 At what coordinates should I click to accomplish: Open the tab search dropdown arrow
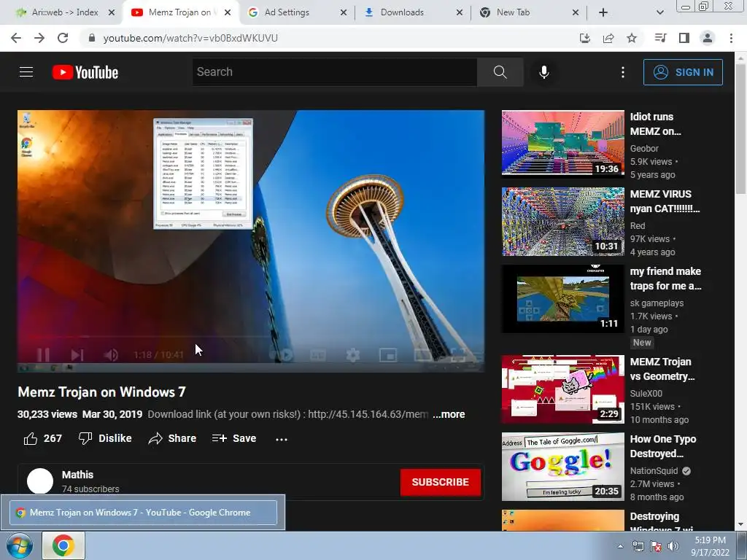(x=659, y=12)
